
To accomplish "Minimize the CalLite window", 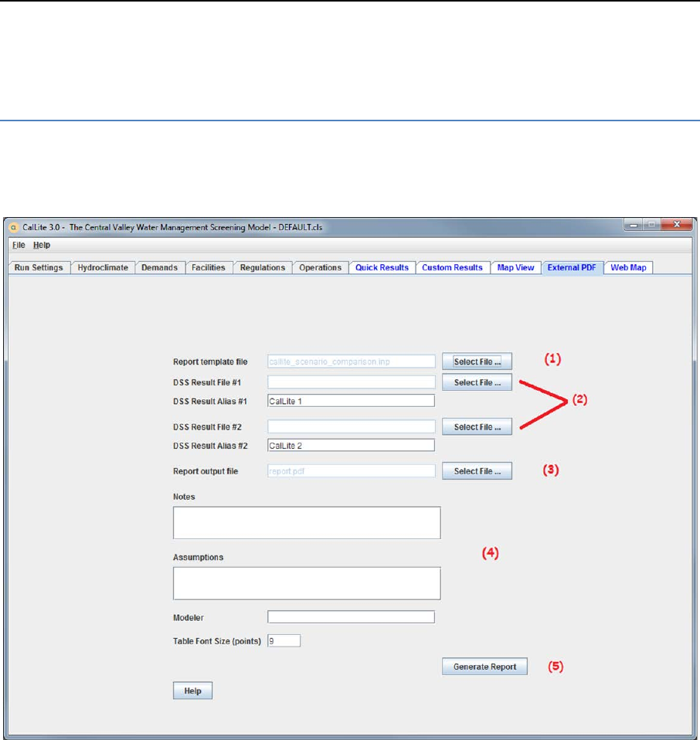I will [634, 225].
